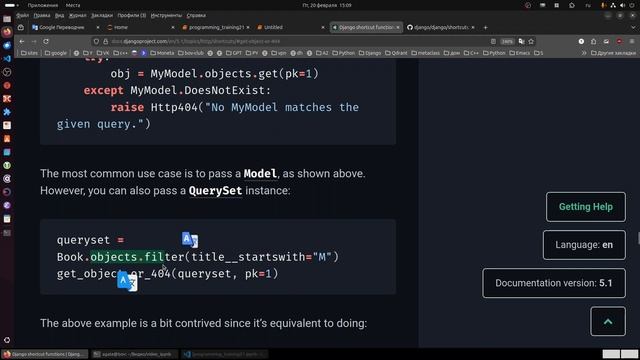Screen dimensions: 640x360
Task: Open the metaclass bookmarks folder
Action: (x=425, y=53)
